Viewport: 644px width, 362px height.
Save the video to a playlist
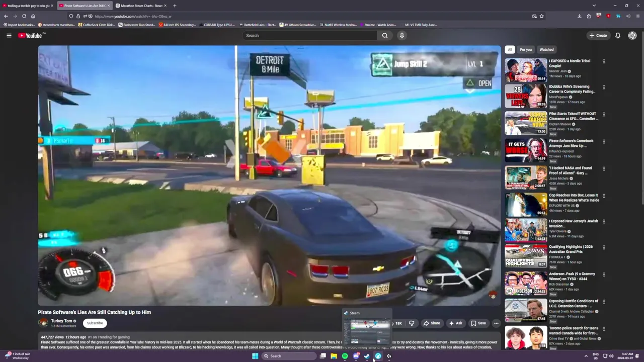(478, 323)
